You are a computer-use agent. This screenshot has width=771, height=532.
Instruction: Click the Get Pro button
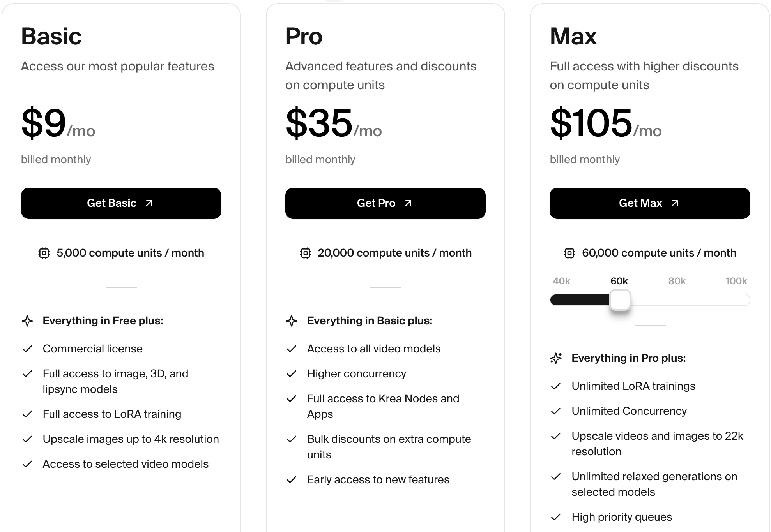pos(385,203)
